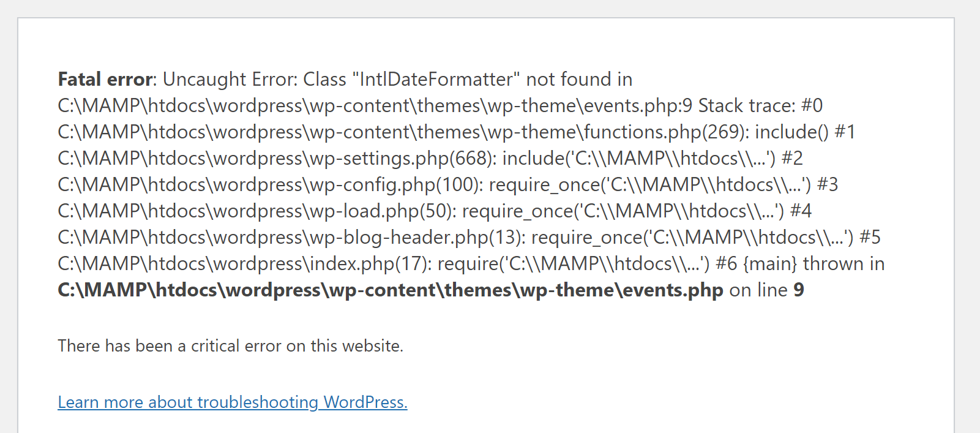The width and height of the screenshot is (980, 433).
Task: Open the Learn more about troubleshooting WordPress link
Action: (x=233, y=402)
